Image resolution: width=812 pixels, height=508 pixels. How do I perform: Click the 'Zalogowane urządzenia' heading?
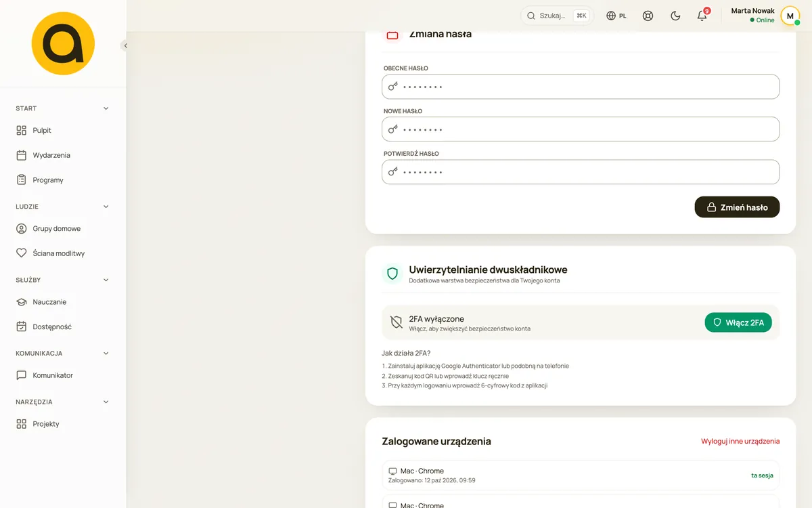click(436, 441)
